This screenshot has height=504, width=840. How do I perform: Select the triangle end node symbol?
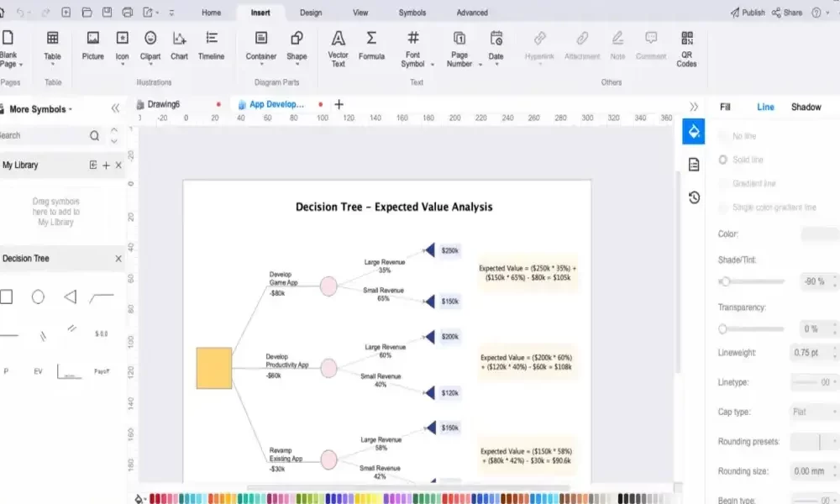[71, 297]
